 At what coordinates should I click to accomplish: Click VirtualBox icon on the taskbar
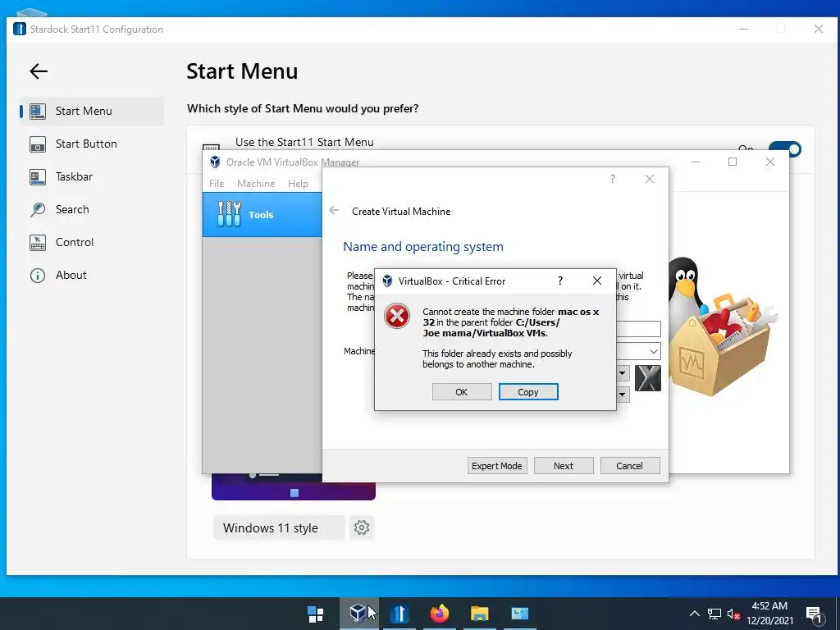(358, 614)
